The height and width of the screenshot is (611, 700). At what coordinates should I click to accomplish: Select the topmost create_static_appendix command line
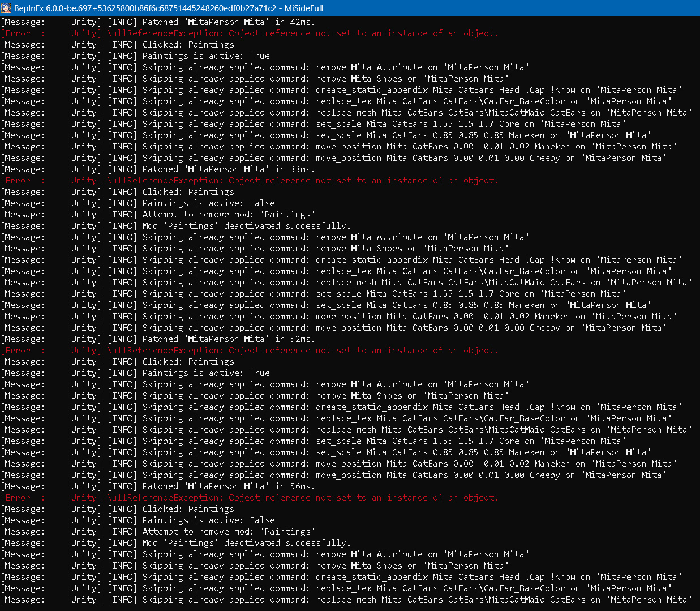pos(411,90)
